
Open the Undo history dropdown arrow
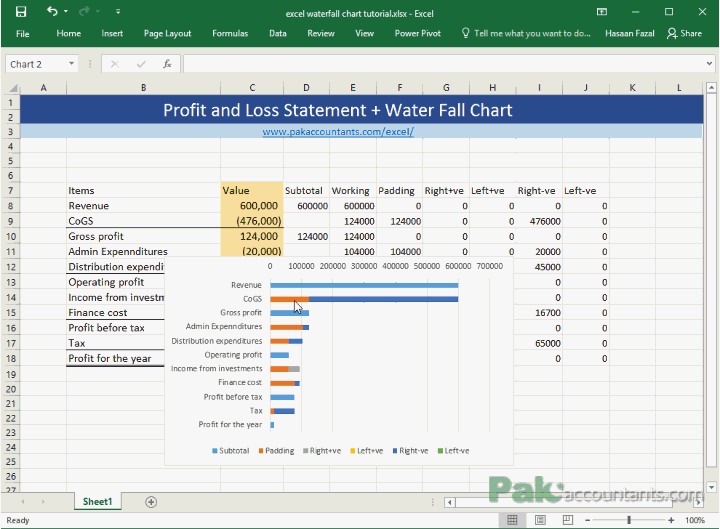pos(66,11)
